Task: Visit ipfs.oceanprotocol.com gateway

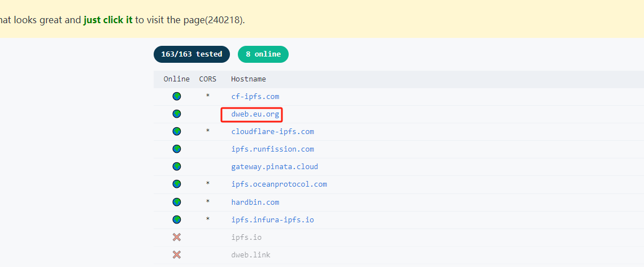Action: [279, 184]
